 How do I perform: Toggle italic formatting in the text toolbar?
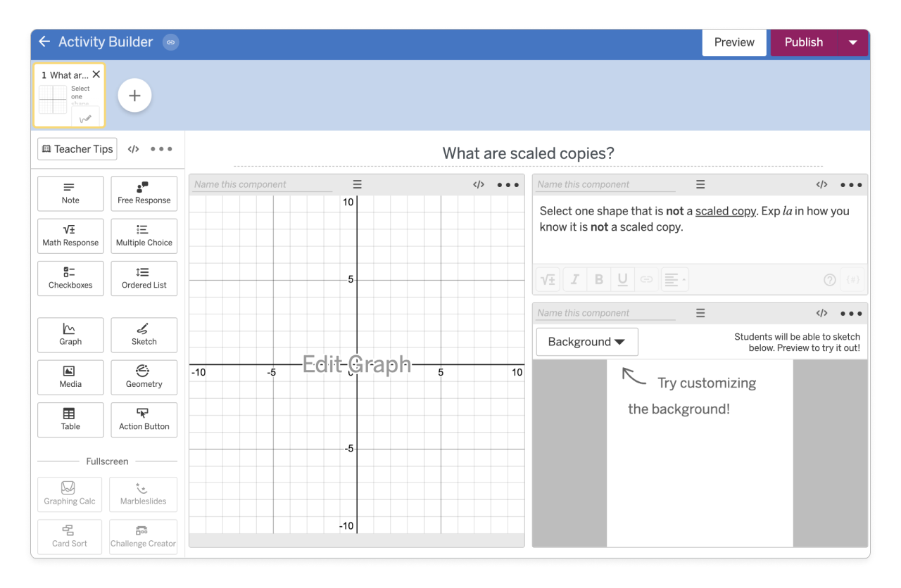pos(574,279)
